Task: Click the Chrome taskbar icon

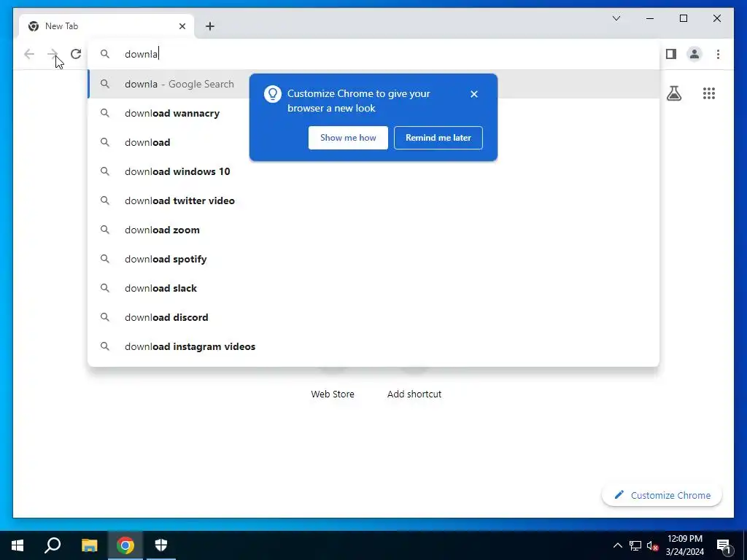Action: (x=125, y=545)
